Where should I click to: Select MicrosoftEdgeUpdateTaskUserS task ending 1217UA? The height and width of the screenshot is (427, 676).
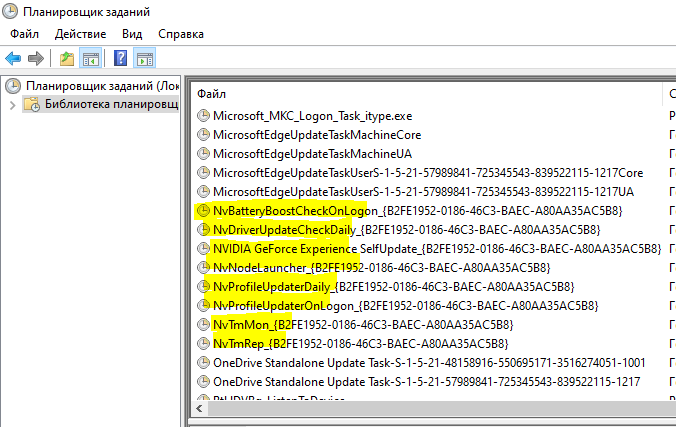[423, 192]
